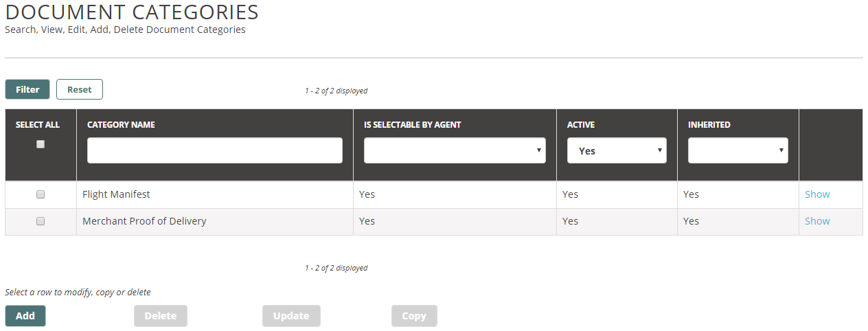868x331 pixels.
Task: Expand the Inherited filter dropdown
Action: [x=738, y=150]
